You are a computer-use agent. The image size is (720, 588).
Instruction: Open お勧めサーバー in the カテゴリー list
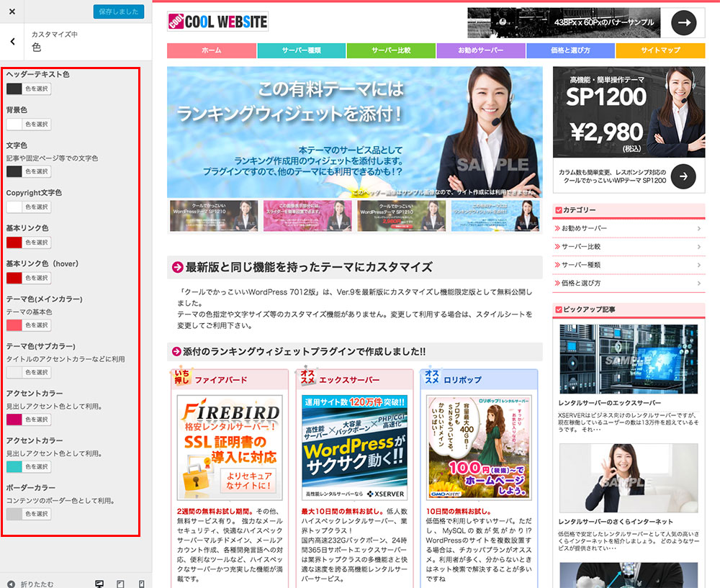[628, 228]
